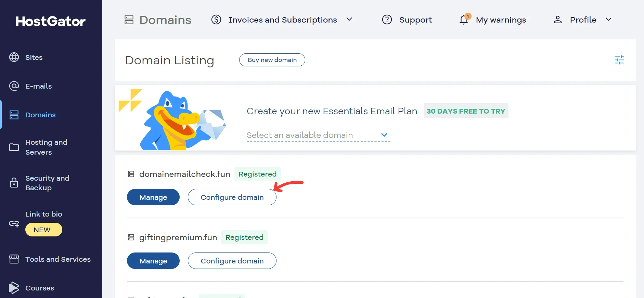Configure domain for domainemailcheck.fun
Viewport: 644px width, 298px height.
(x=232, y=197)
